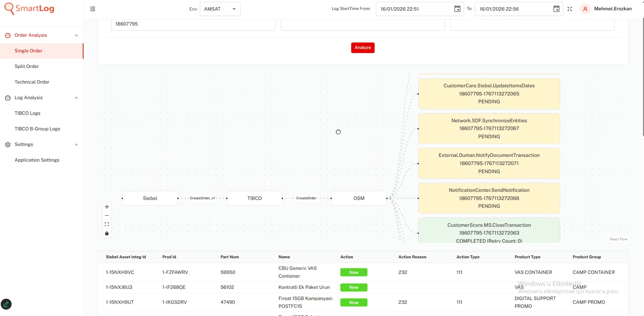Screen dimensions: 644x316
Task: Click the CreateOrder_v1 edge label
Action: point(202,198)
